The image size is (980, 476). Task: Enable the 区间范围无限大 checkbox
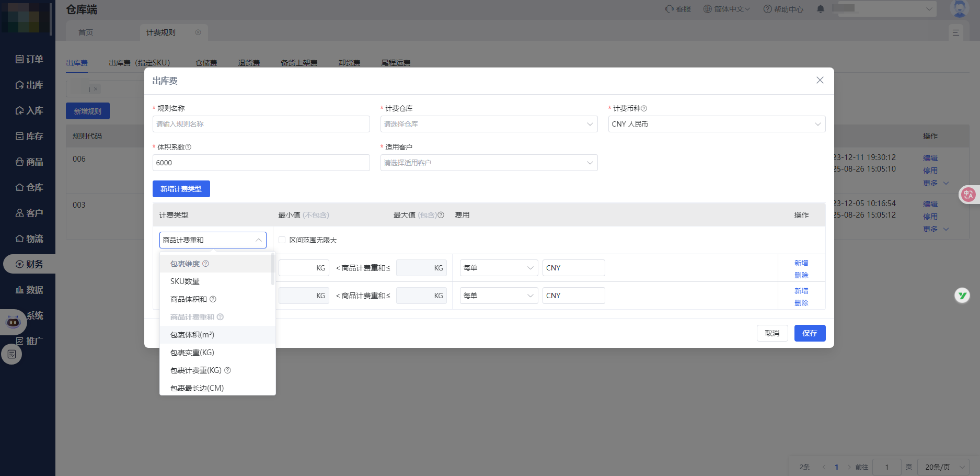click(282, 240)
